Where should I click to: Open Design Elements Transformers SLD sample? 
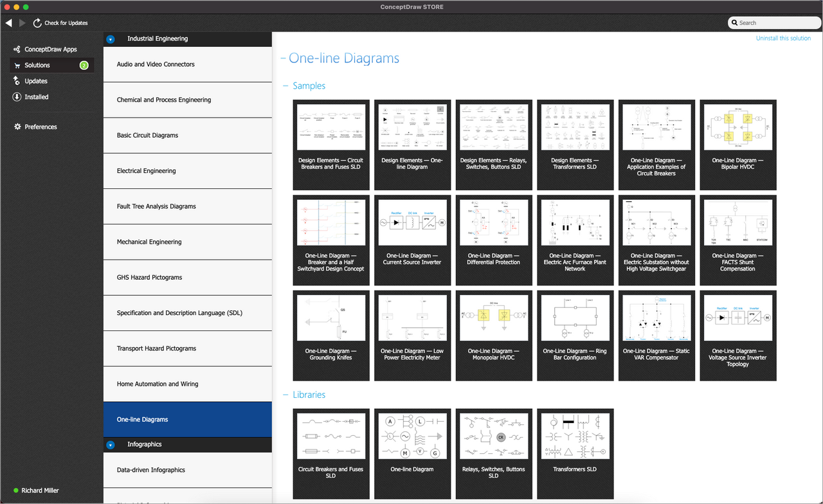pyautogui.click(x=575, y=145)
